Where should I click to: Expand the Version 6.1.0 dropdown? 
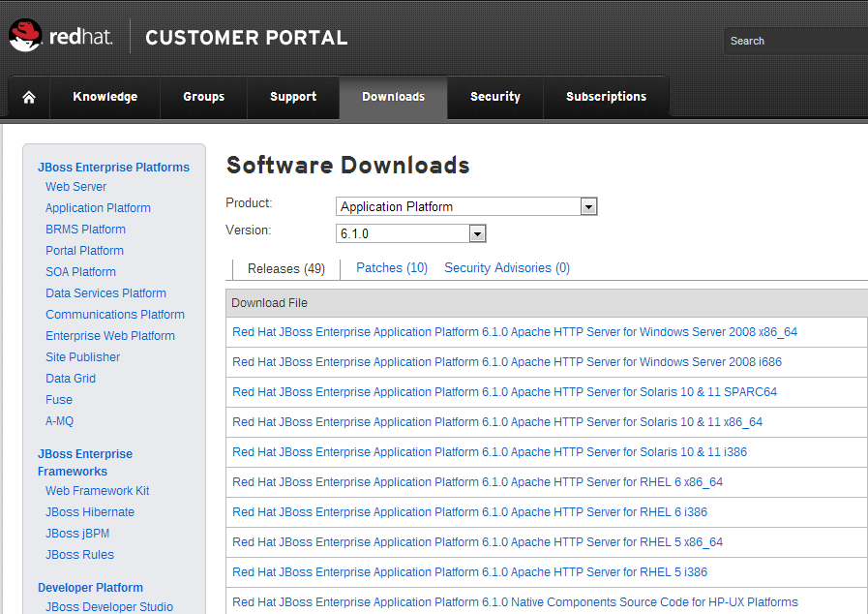click(x=410, y=233)
